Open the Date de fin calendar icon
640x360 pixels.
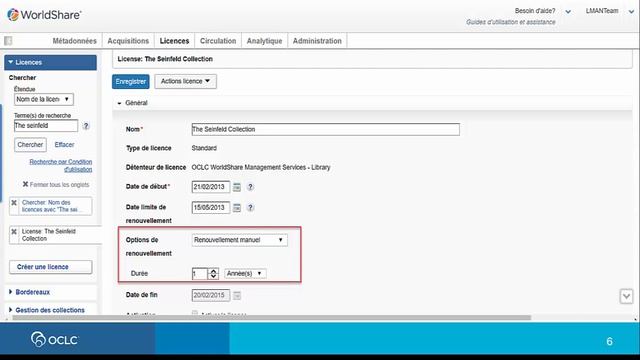coord(237,296)
